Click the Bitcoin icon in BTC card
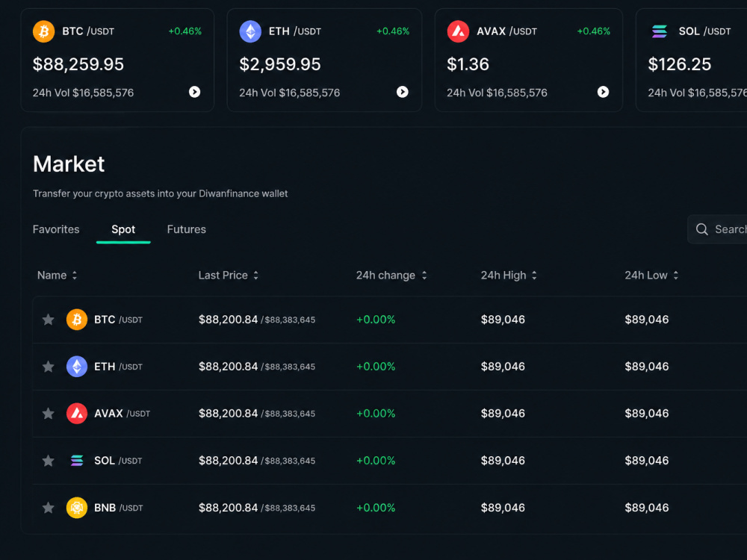Viewport: 747px width, 560px height. pyautogui.click(x=43, y=31)
